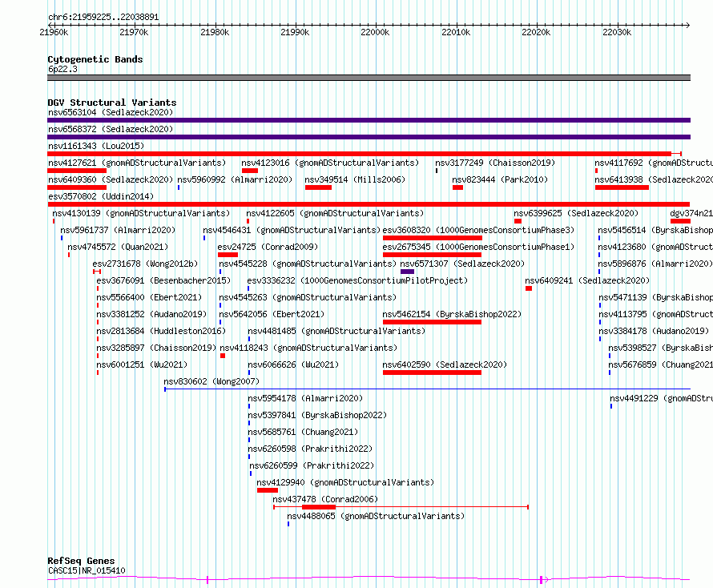Click nsv5960992 (Almarri2020) label
The image size is (713, 588).
[235, 179]
